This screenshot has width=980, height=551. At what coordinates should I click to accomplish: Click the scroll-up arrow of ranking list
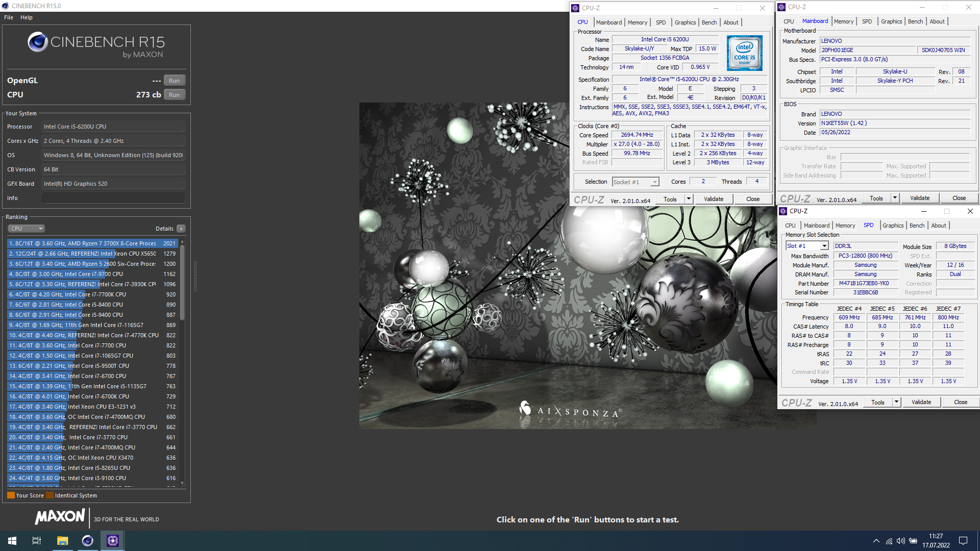tap(182, 242)
